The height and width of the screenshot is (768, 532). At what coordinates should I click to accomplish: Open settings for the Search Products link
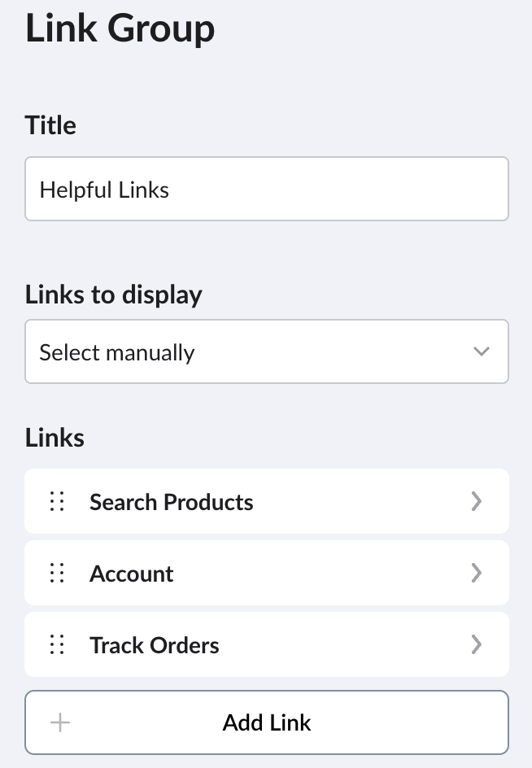[x=477, y=501]
